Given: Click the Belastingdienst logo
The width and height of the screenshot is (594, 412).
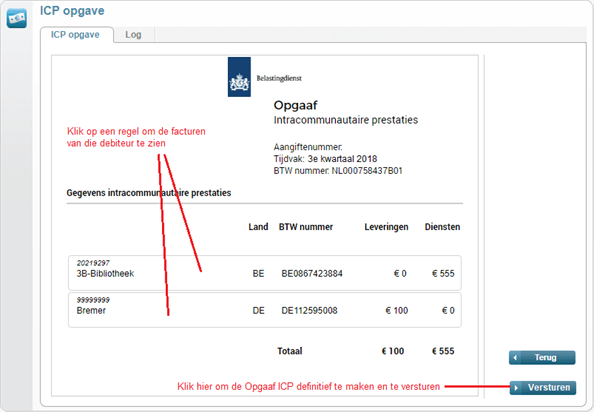Looking at the screenshot, I should (x=239, y=77).
